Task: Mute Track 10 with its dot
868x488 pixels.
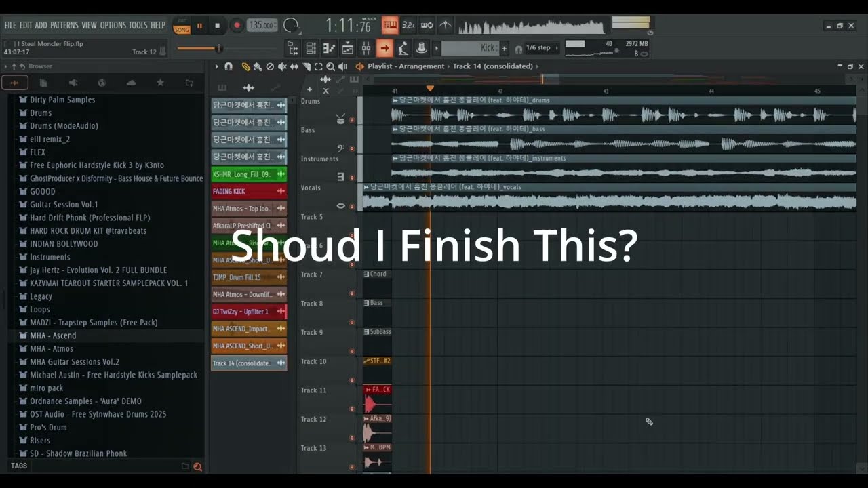Action: coord(351,380)
